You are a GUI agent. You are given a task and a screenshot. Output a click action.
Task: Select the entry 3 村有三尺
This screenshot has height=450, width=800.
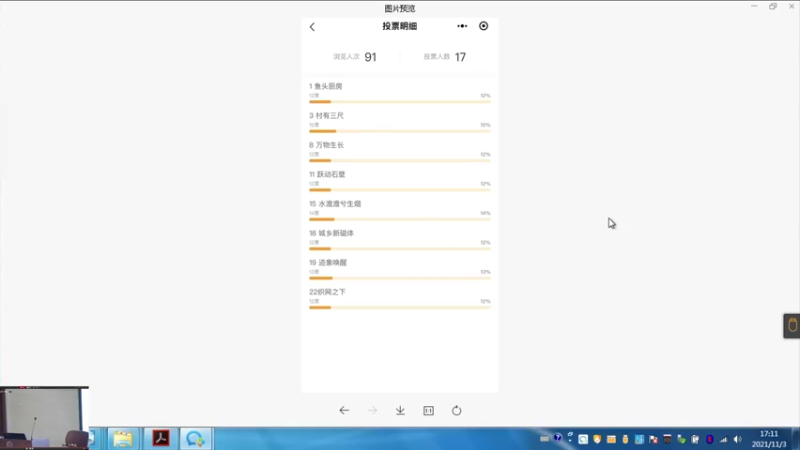point(327,116)
